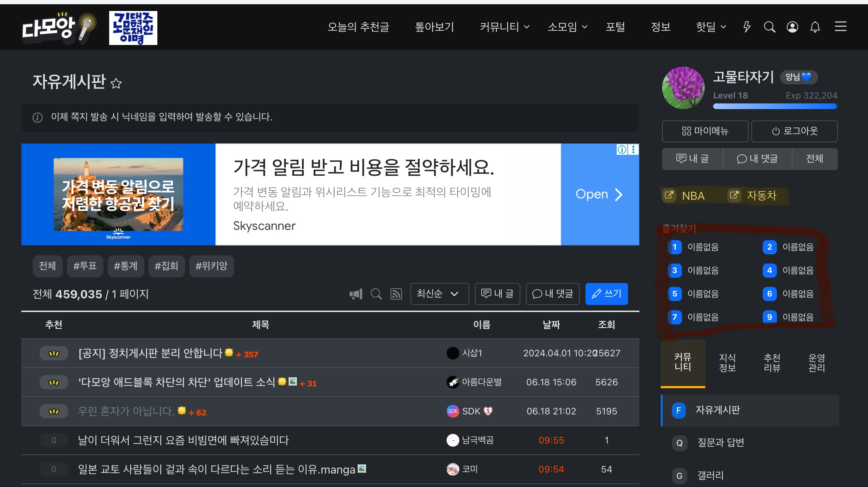Click the board search magnifier icon

376,294
